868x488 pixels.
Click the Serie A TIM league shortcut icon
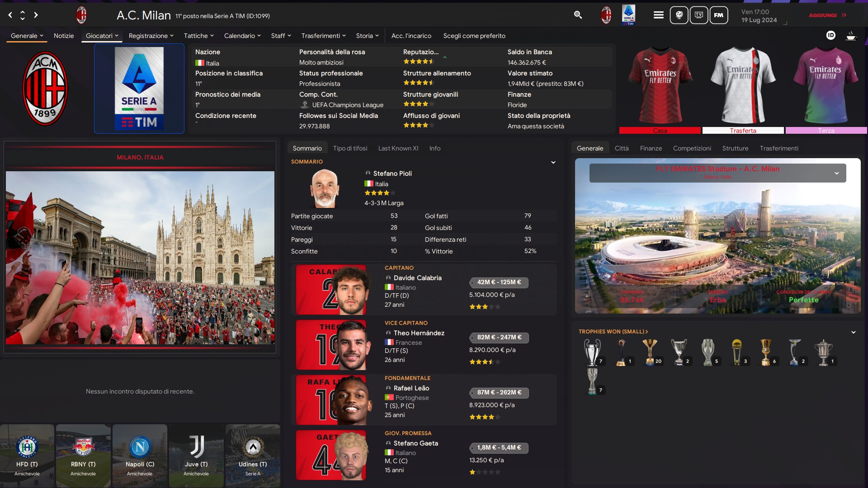tap(628, 15)
